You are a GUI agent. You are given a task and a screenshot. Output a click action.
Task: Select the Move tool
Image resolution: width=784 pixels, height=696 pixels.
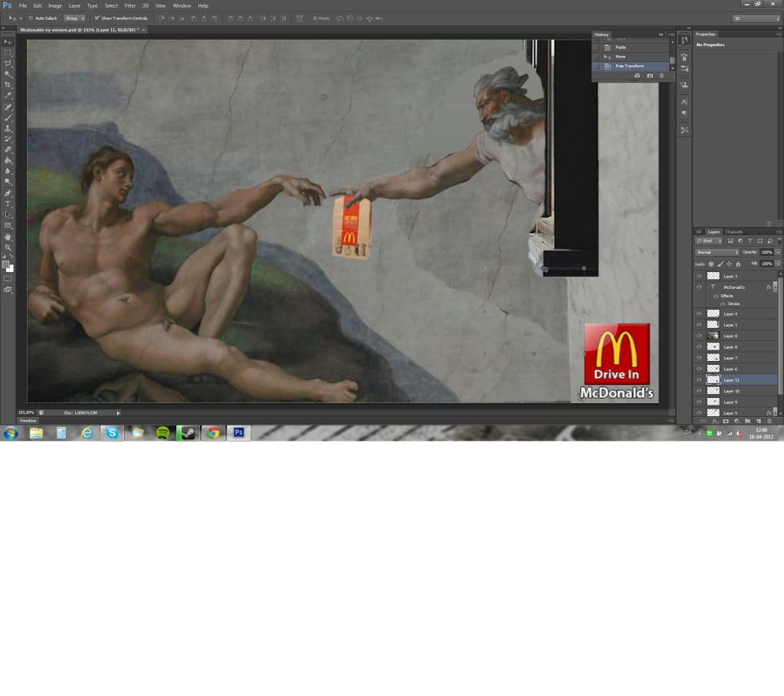tap(8, 41)
